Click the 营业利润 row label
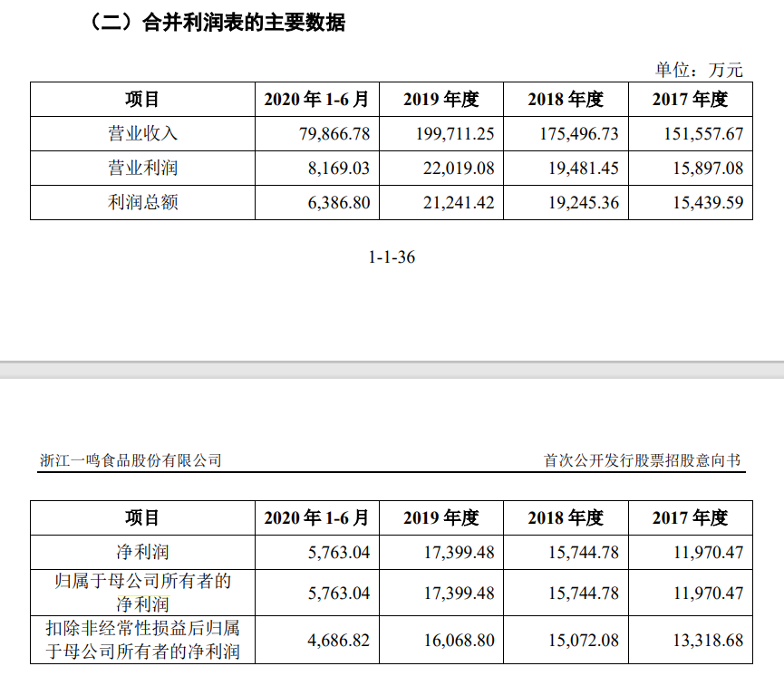 [140, 168]
